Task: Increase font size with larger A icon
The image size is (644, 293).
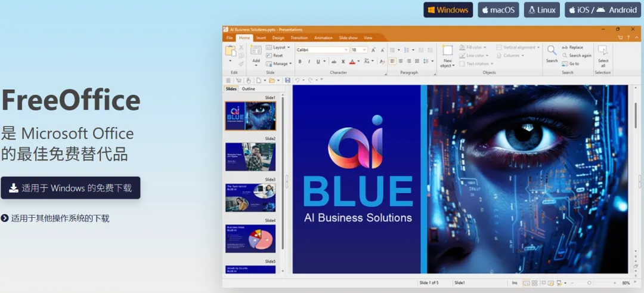Action: pos(373,50)
